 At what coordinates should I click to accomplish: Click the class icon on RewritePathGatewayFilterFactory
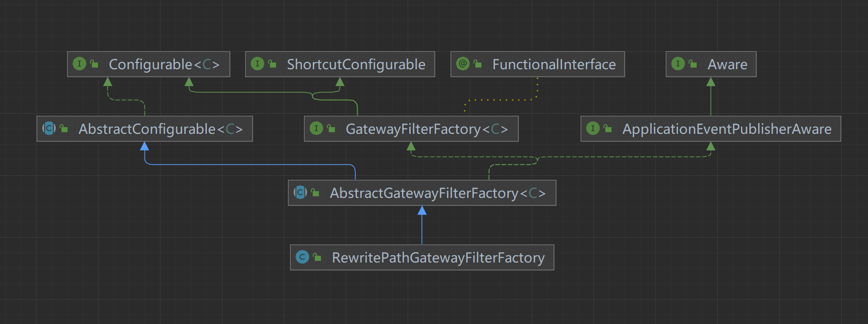[302, 257]
